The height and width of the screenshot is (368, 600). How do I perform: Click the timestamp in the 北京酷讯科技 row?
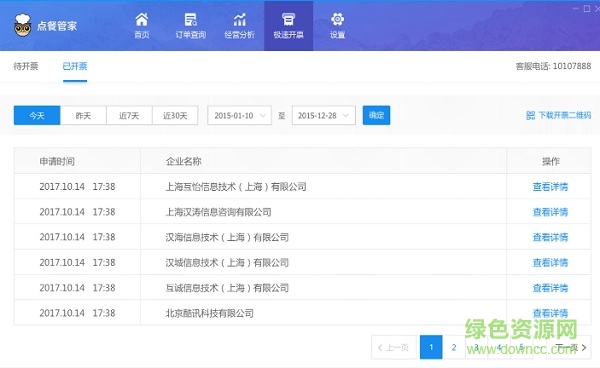point(77,313)
